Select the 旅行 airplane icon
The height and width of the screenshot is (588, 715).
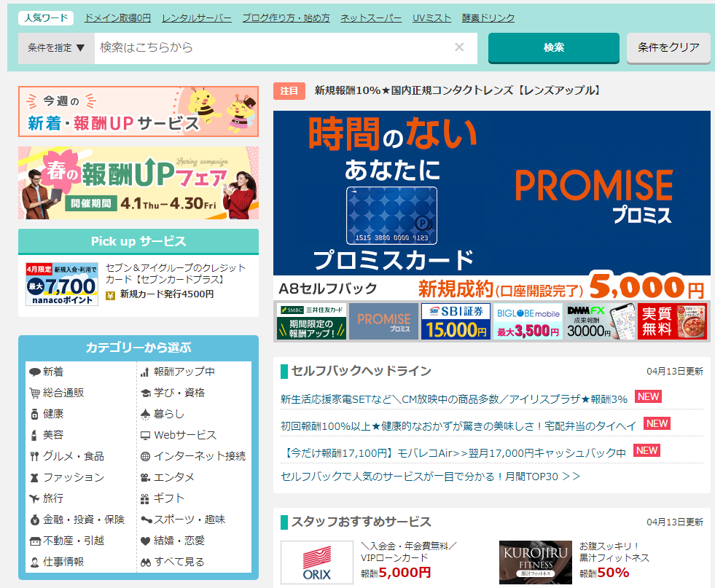click(x=34, y=498)
